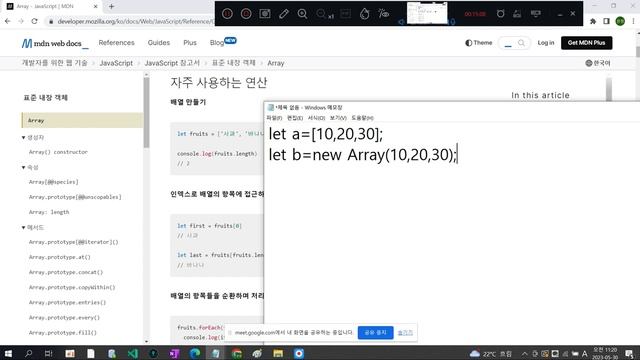
Task: Select the pencil drawing tool in recorder bar
Action: pos(284,13)
